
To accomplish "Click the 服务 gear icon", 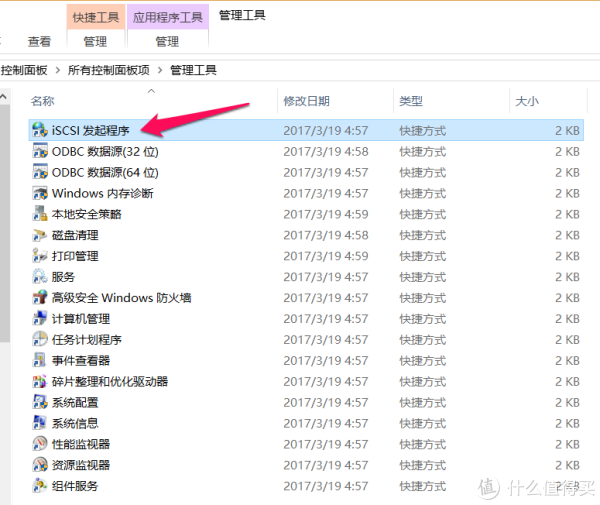I will point(40,277).
